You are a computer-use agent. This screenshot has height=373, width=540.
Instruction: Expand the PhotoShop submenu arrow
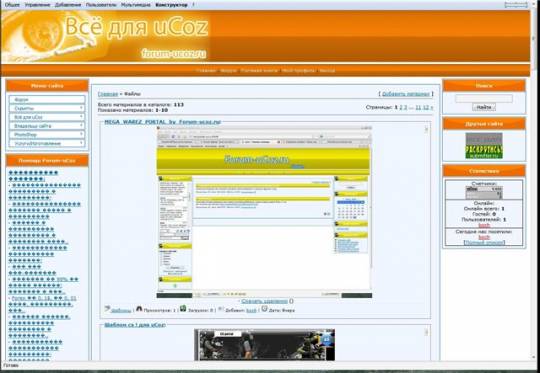(x=82, y=134)
